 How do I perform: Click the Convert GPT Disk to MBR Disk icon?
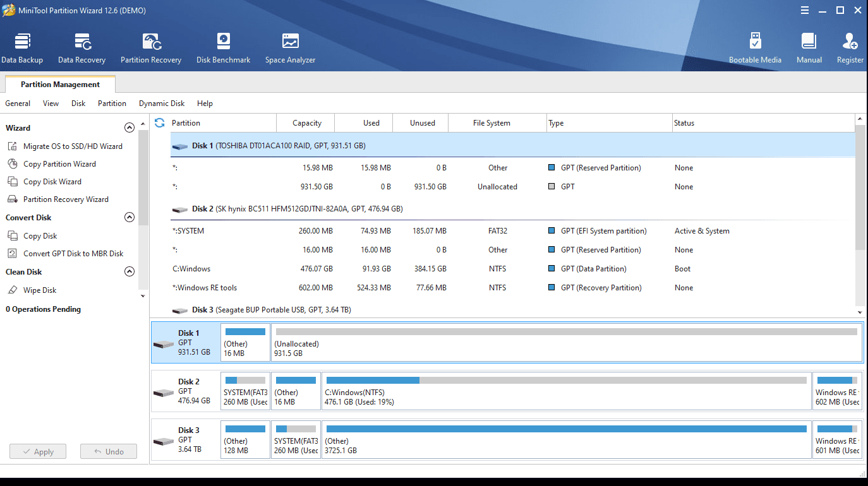12,254
